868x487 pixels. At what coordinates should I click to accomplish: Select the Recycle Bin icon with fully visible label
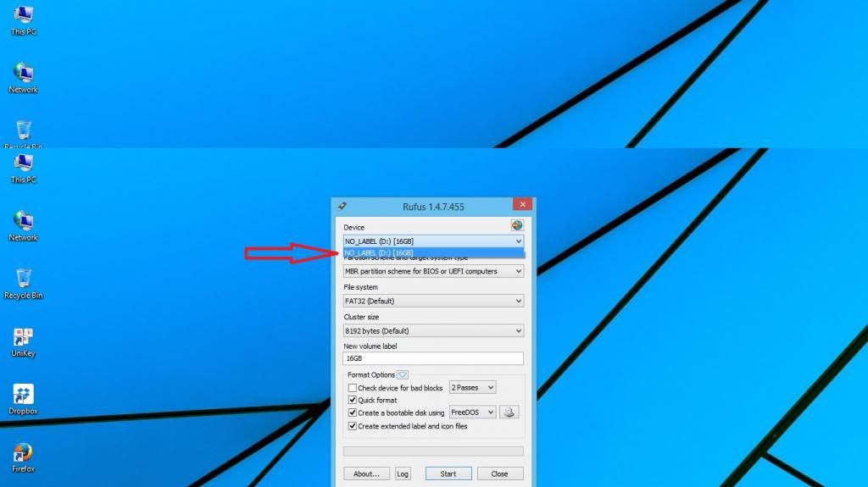pyautogui.click(x=23, y=284)
